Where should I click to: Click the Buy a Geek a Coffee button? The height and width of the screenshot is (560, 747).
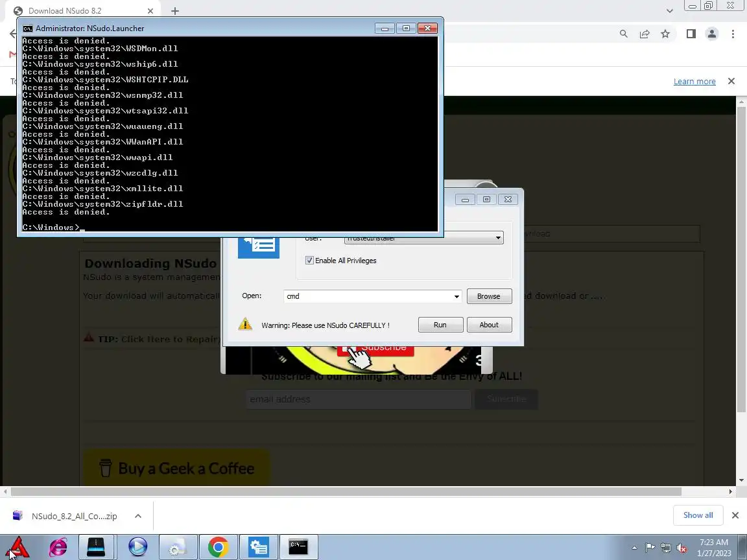pyautogui.click(x=176, y=468)
